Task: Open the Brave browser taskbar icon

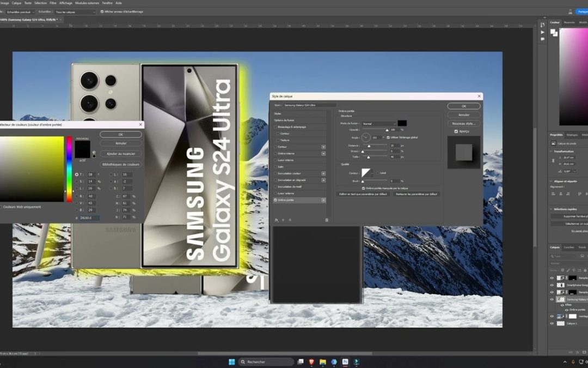Action: point(311,362)
